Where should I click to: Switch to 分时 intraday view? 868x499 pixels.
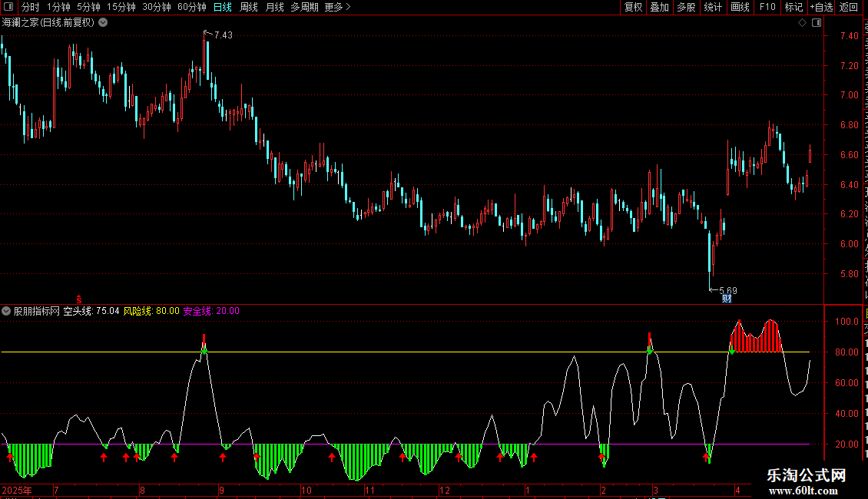[31, 7]
